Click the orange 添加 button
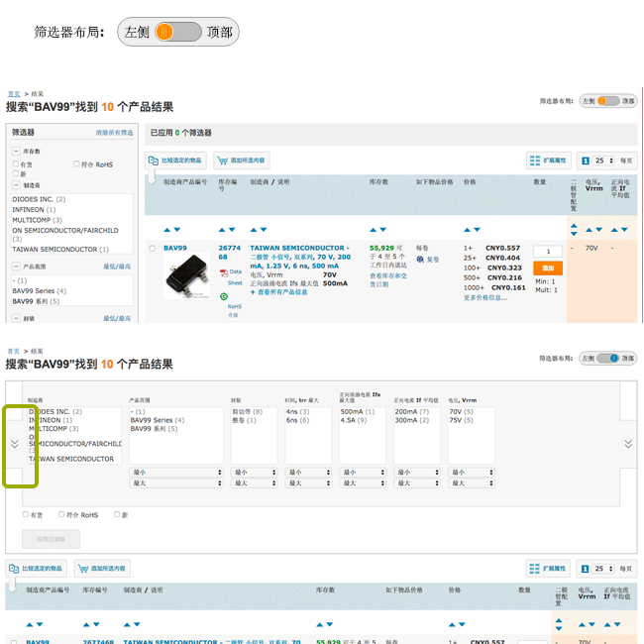 (548, 268)
